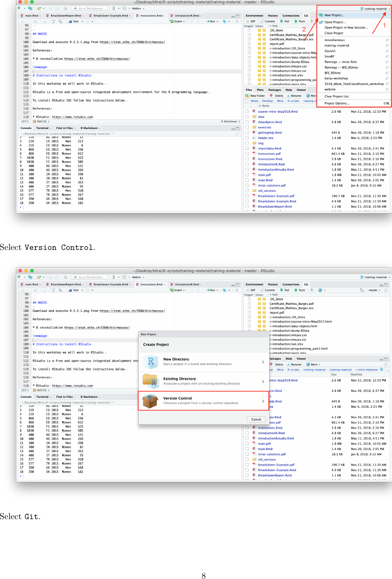The width and height of the screenshot is (392, 579).
Task: Click Desktop breadcrumb in upper Files pane
Action: pyautogui.click(x=268, y=101)
